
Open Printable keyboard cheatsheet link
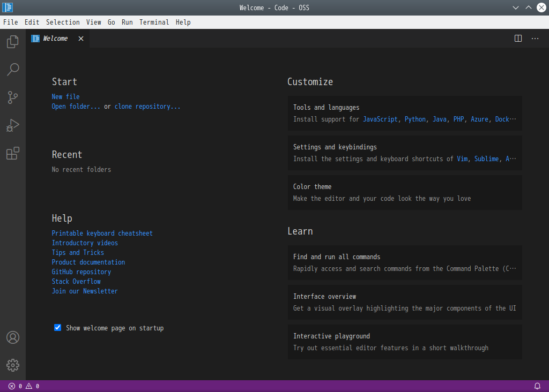point(102,233)
